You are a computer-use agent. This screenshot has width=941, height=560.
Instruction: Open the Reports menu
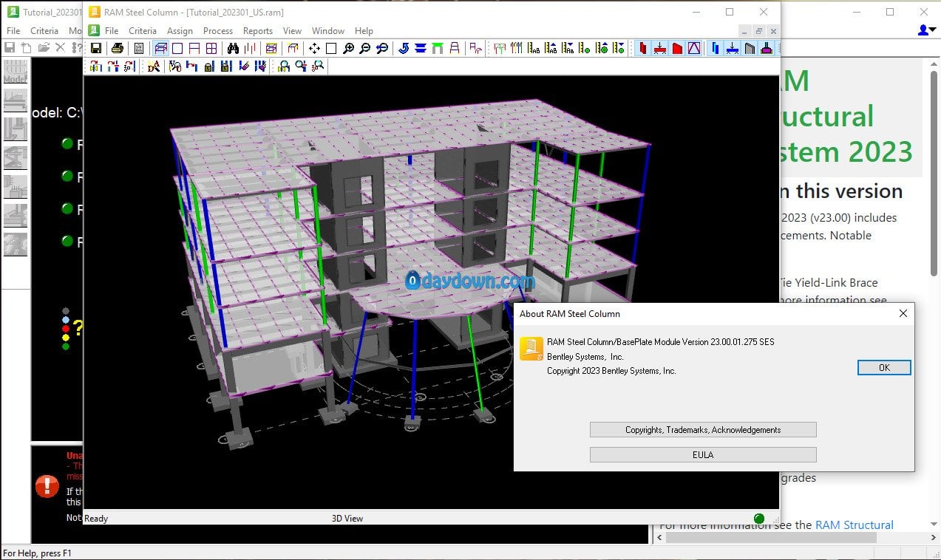[x=258, y=31]
